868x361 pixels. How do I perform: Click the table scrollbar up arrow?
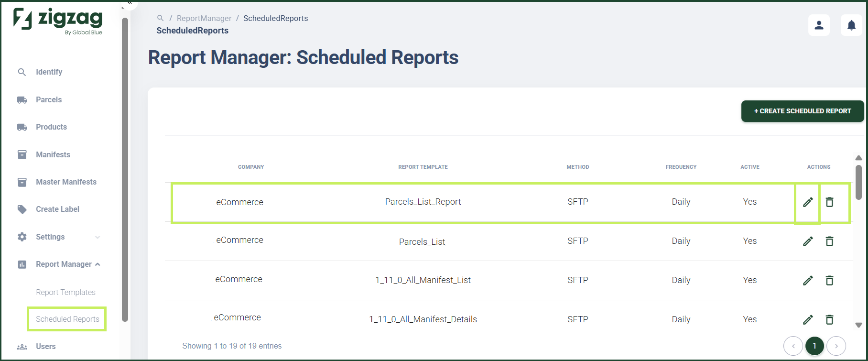click(858, 158)
